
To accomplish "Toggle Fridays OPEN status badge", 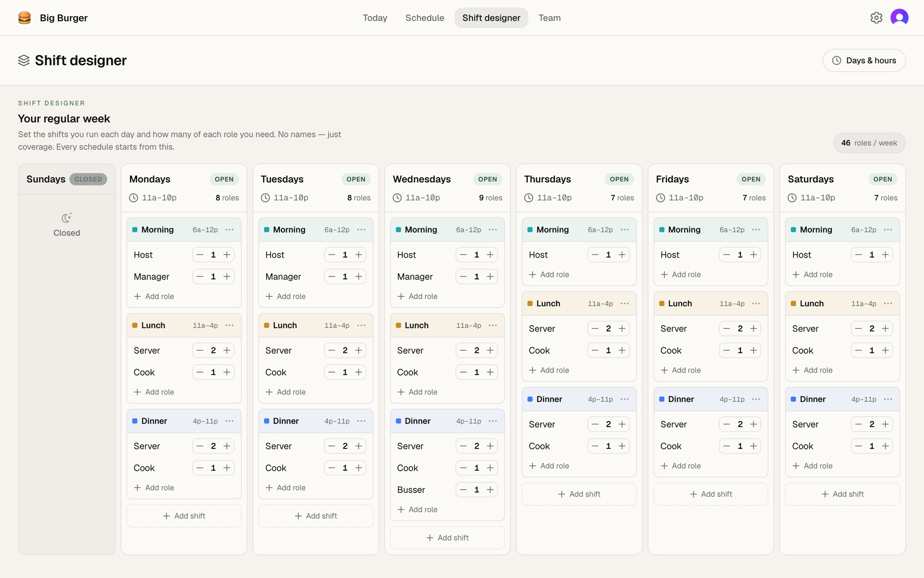I will tap(751, 179).
